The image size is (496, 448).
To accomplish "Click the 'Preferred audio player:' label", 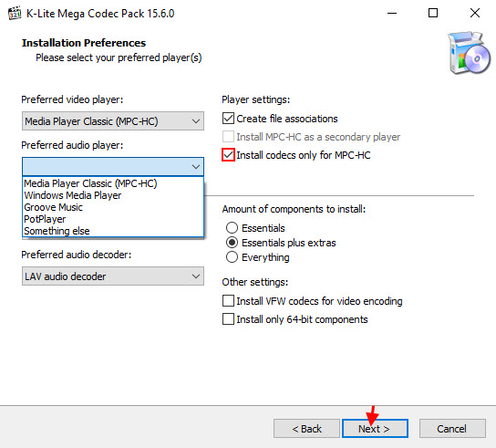I will (x=72, y=145).
